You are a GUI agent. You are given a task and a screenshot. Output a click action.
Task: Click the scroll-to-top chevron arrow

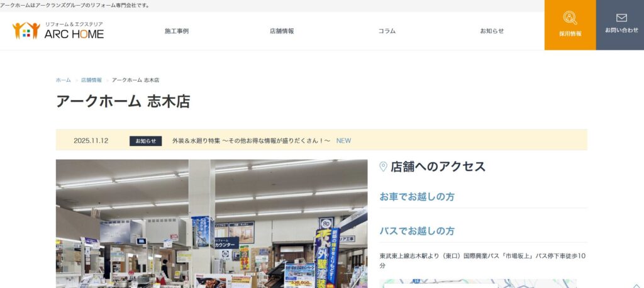click(636, 285)
